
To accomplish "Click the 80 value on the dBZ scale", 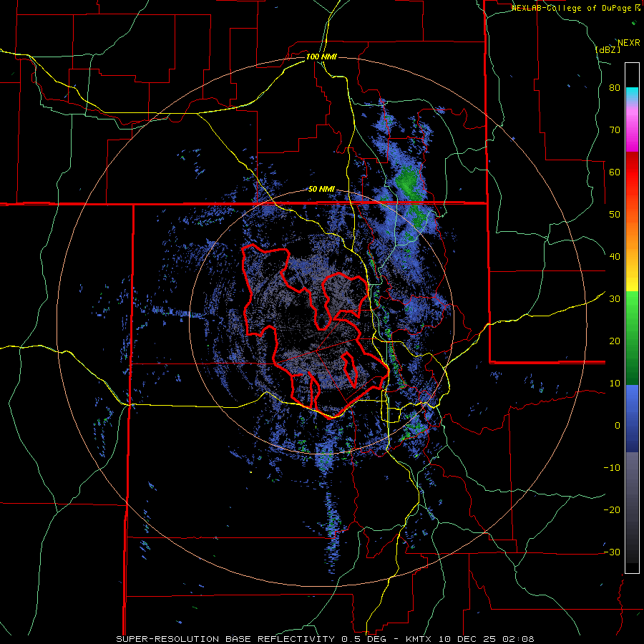I will click(615, 87).
